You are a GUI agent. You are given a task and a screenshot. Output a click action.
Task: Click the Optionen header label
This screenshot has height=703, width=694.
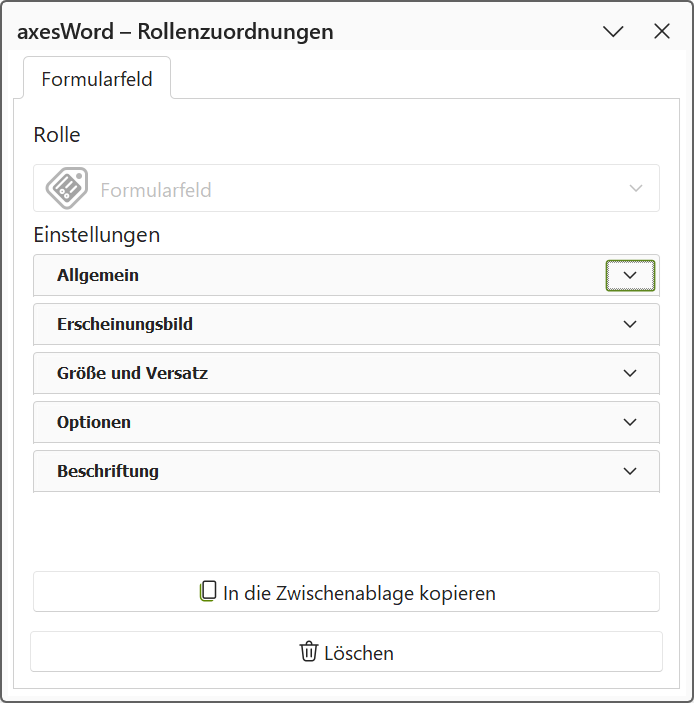(x=94, y=422)
